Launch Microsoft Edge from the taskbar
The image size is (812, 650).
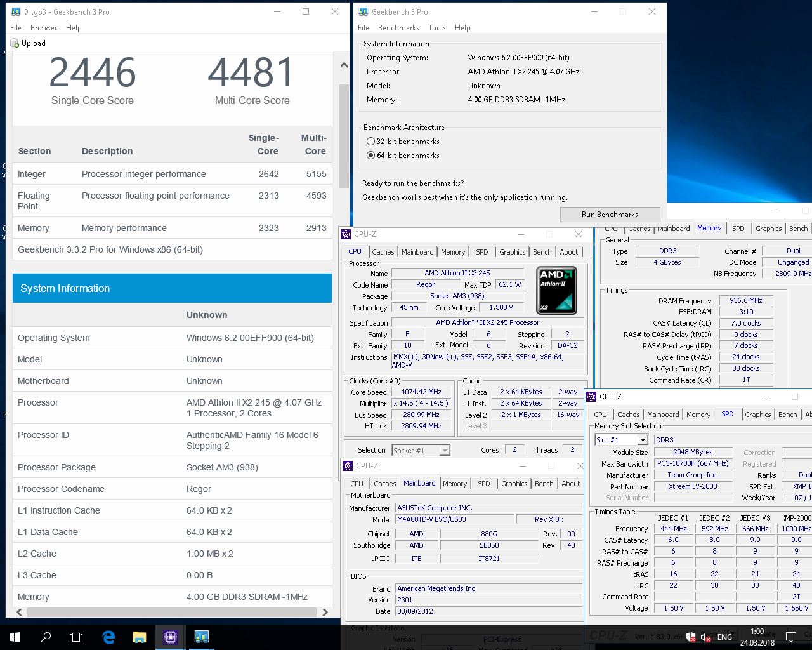108,637
